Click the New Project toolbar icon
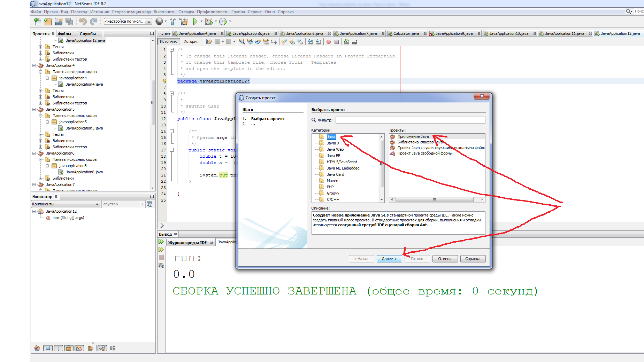 click(x=48, y=22)
